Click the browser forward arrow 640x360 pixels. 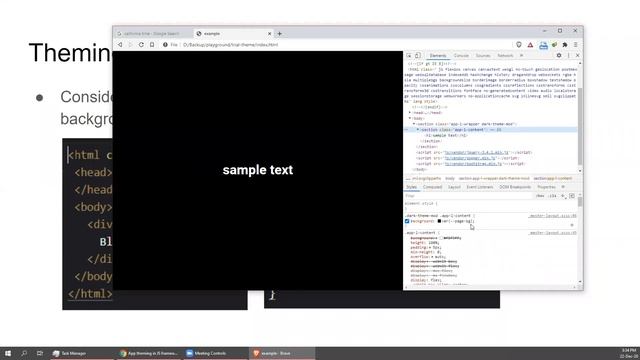(x=130, y=44)
